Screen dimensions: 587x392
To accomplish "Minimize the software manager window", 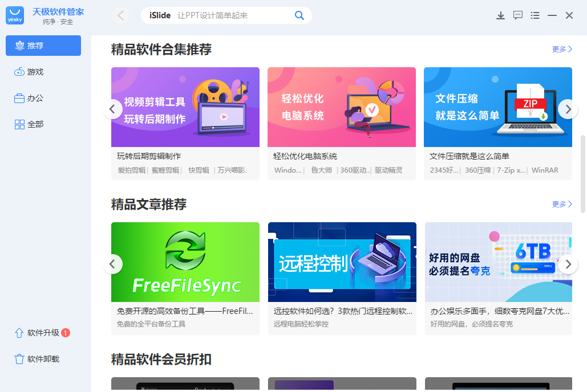I will point(552,15).
